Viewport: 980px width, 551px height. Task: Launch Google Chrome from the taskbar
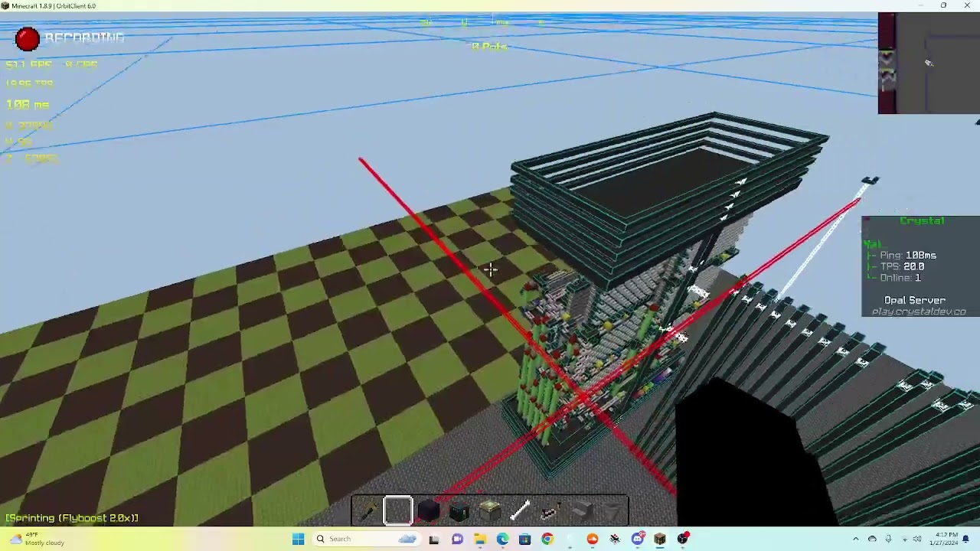point(547,539)
